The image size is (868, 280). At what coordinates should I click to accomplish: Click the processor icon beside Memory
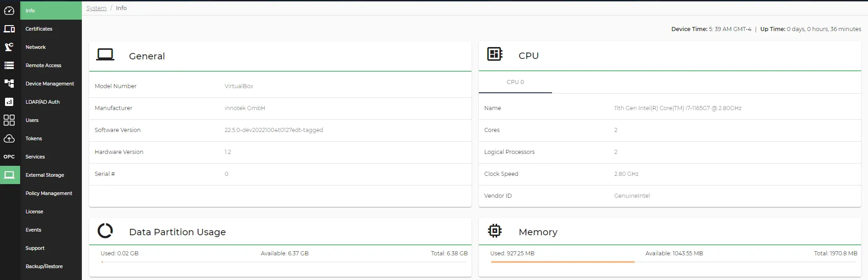click(x=495, y=231)
